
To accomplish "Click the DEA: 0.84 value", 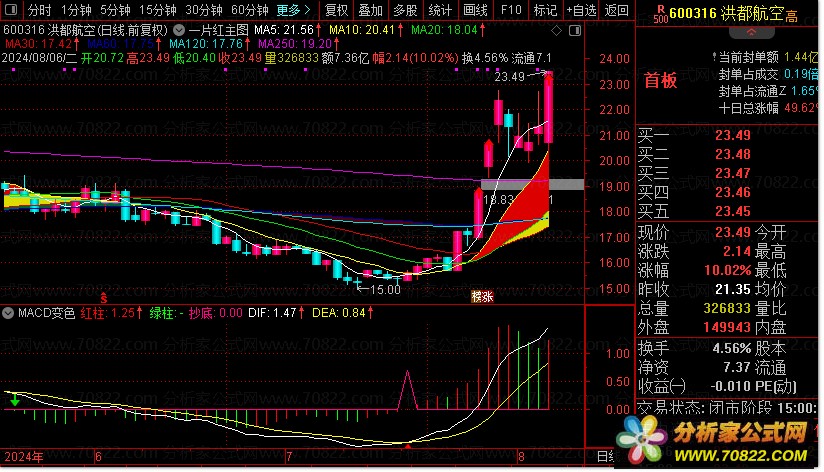I will (338, 313).
